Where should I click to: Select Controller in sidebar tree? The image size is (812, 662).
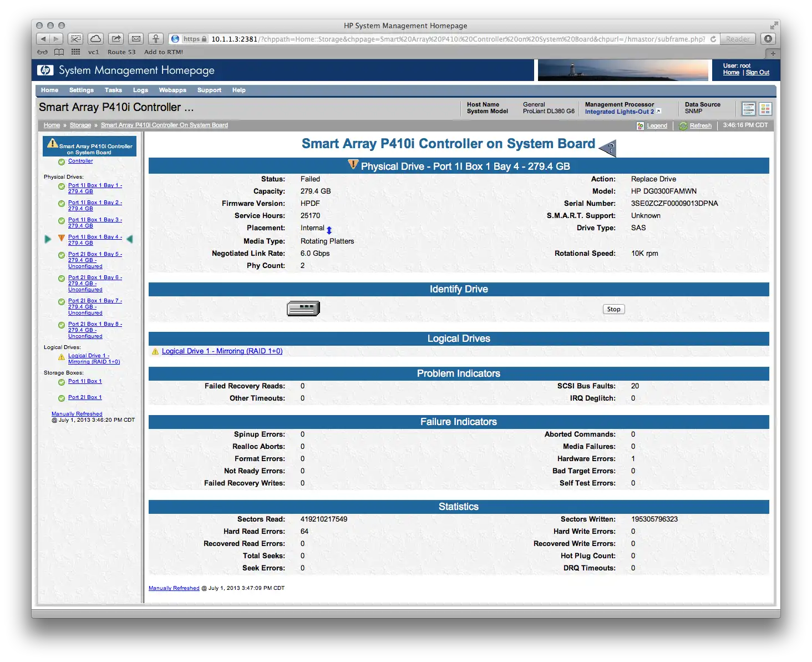click(80, 161)
